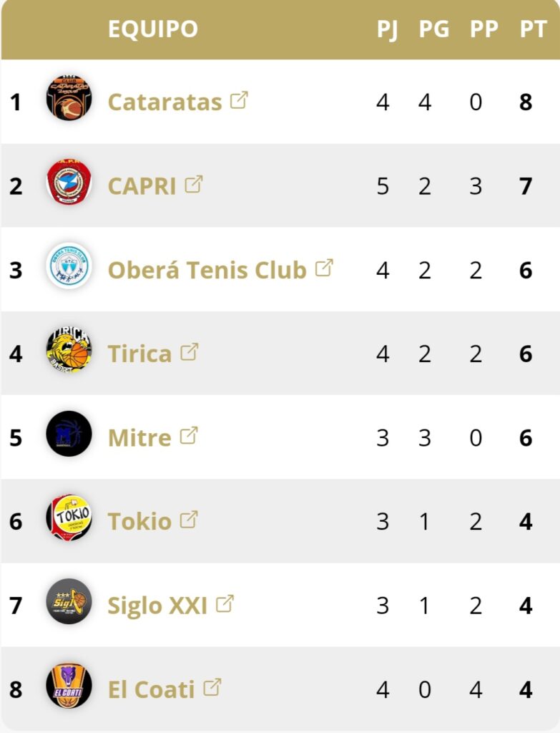Click the Tirica yellow tiger logo
Screen dimensions: 560x733
point(69,349)
